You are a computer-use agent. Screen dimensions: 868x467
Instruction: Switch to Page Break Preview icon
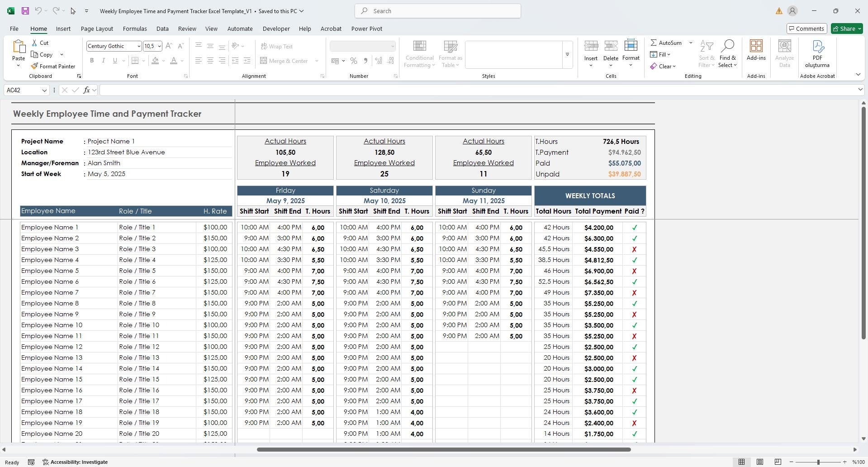tap(778, 462)
